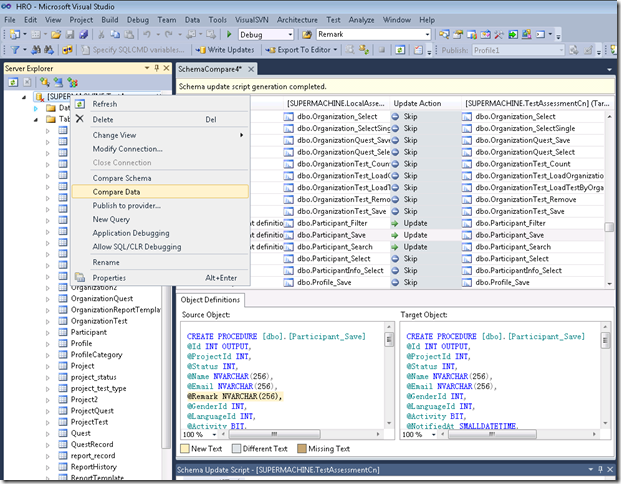Image resolution: width=621 pixels, height=484 pixels.
Task: Click the Save toolbar icon
Action: pyautogui.click(x=70, y=35)
